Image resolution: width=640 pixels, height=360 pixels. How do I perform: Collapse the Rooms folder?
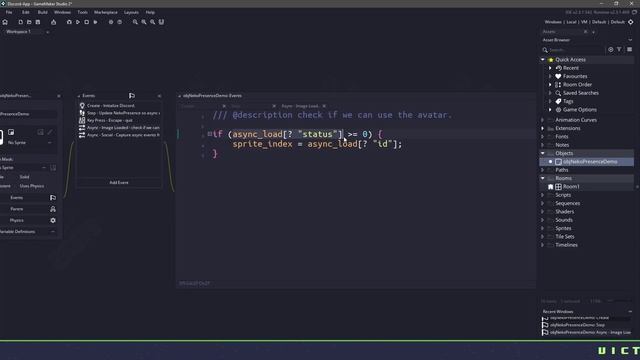tap(543, 178)
